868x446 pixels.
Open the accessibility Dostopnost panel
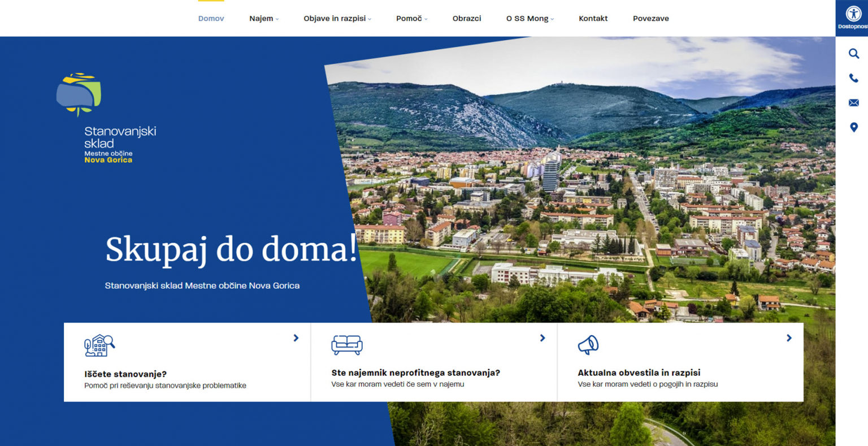(852, 14)
